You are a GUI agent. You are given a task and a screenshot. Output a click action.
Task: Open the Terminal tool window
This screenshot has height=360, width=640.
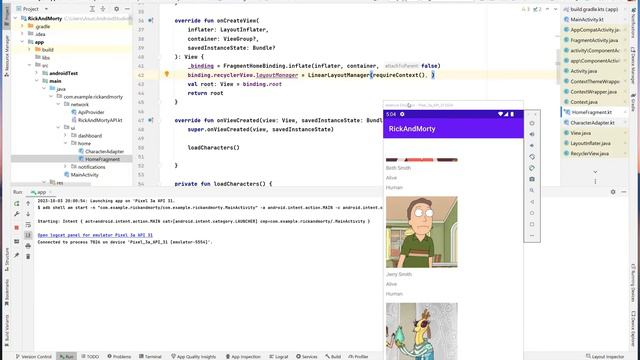pos(150,356)
